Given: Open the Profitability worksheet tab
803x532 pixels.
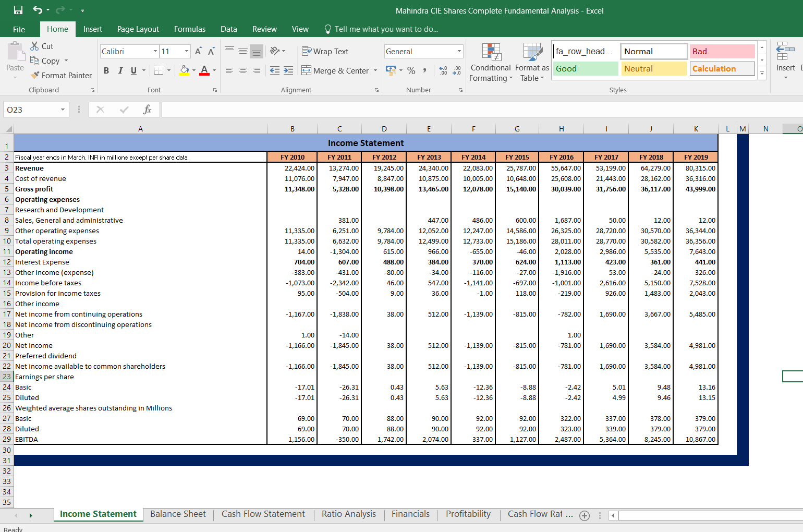Looking at the screenshot, I should pos(468,514).
